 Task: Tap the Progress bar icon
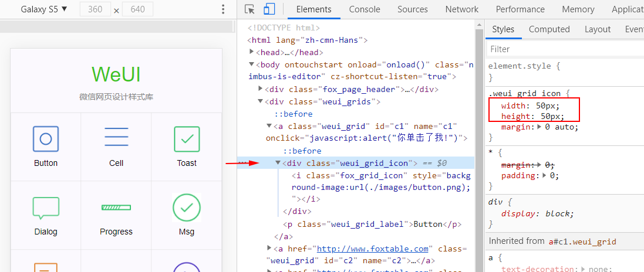tap(116, 208)
